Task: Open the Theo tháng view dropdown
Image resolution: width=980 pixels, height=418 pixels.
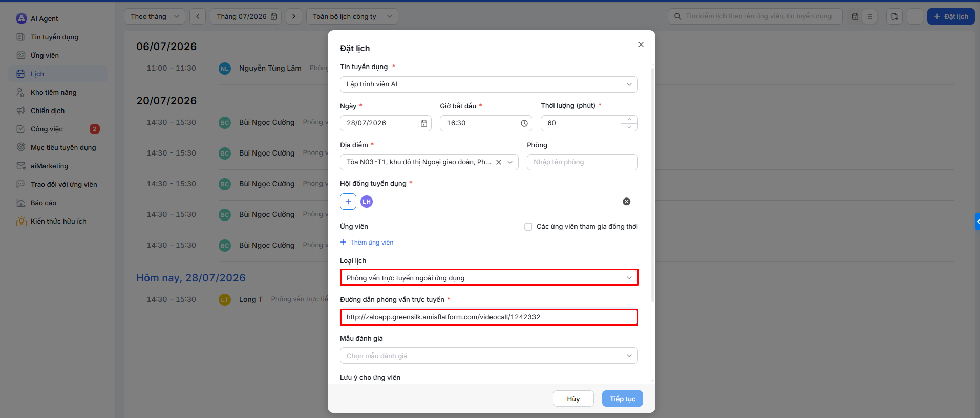Action: (155, 16)
